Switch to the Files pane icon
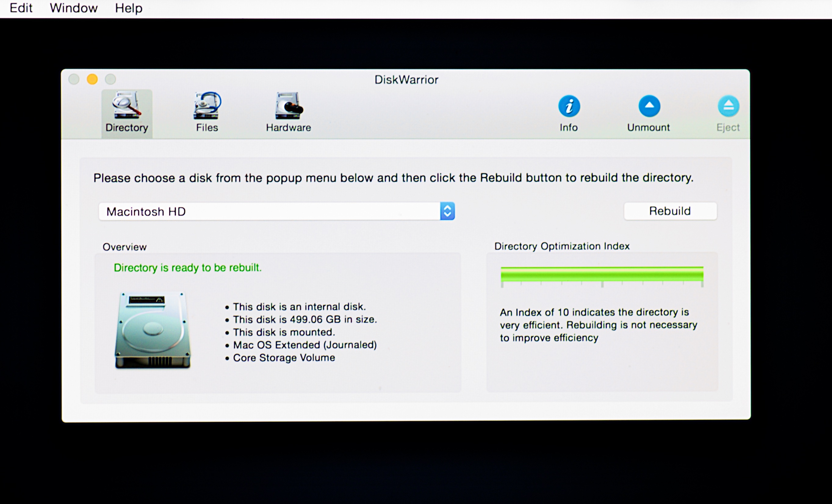The height and width of the screenshot is (504, 832). (207, 112)
